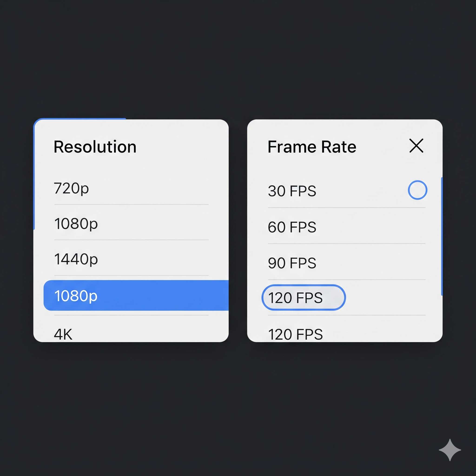Select the bottom 120 FPS without outline
Screen dimensions: 476x476
click(x=295, y=334)
